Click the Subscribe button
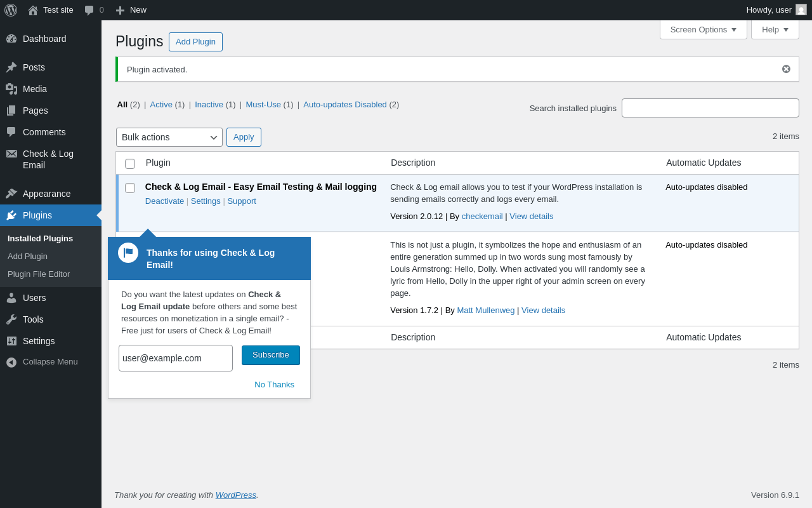This screenshot has width=812, height=508. coord(271,355)
